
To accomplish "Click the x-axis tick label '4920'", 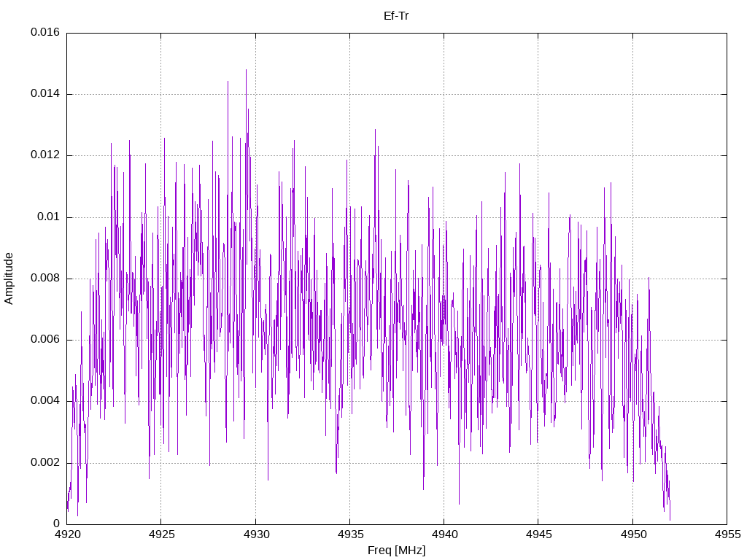I will coord(66,534).
